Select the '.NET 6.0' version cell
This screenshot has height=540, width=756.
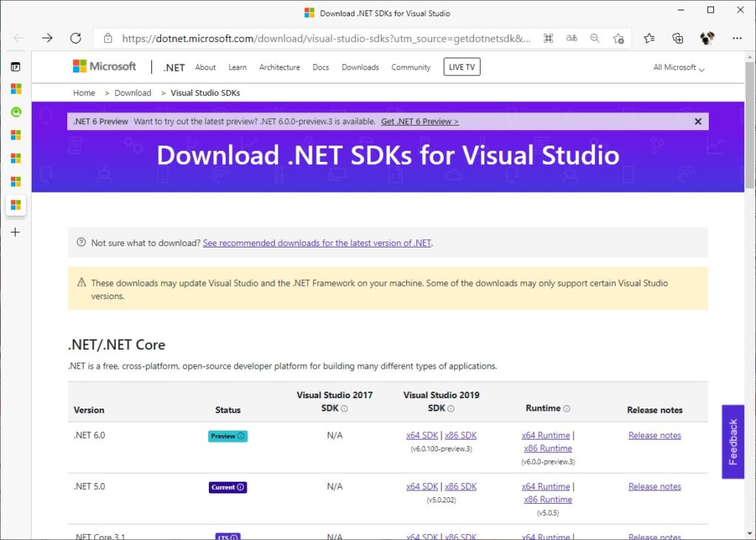(89, 435)
